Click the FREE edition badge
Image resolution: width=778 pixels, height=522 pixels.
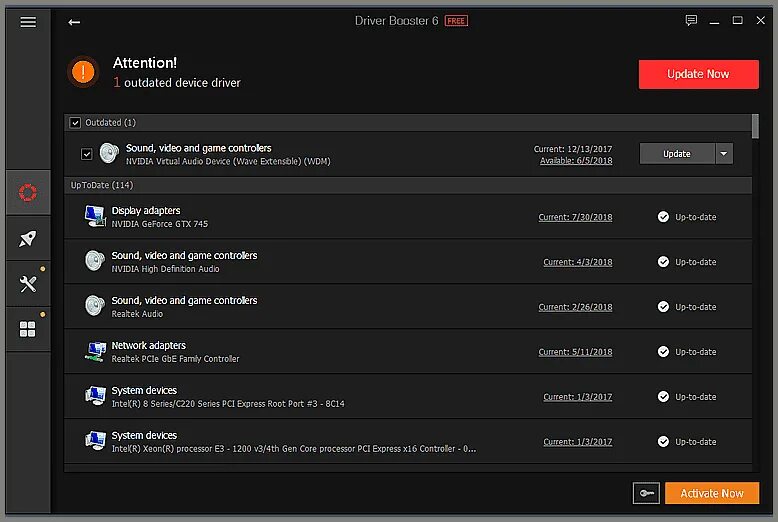coord(456,21)
